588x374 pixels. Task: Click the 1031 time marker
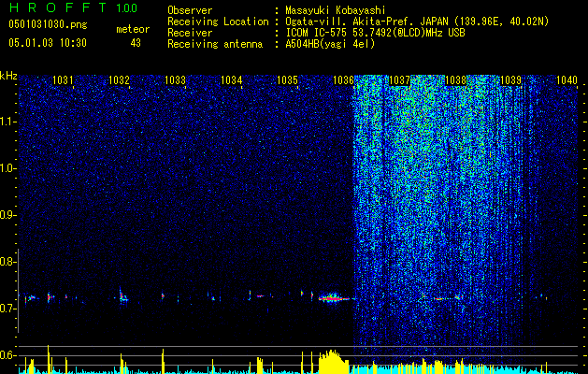tap(63, 80)
